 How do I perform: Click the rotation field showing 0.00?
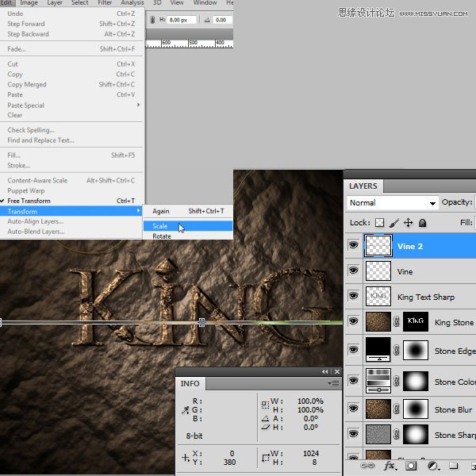click(x=222, y=20)
